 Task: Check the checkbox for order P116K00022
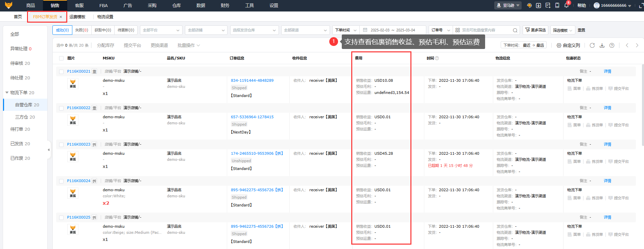(61, 108)
